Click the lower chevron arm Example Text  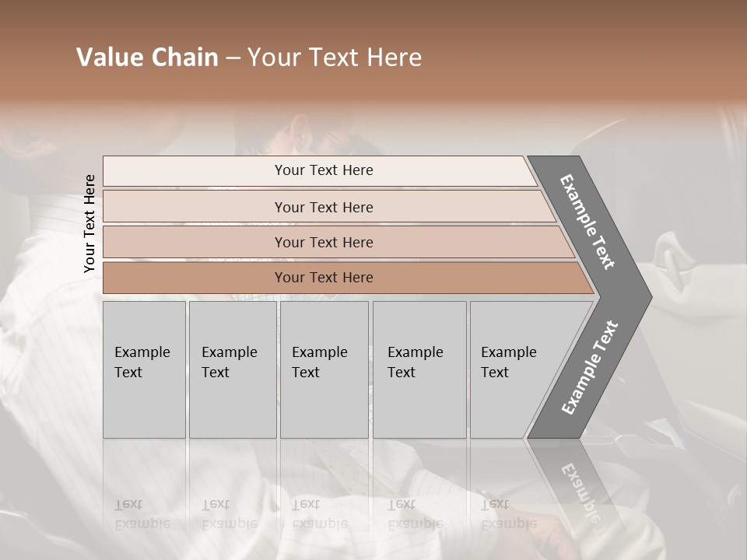[590, 367]
